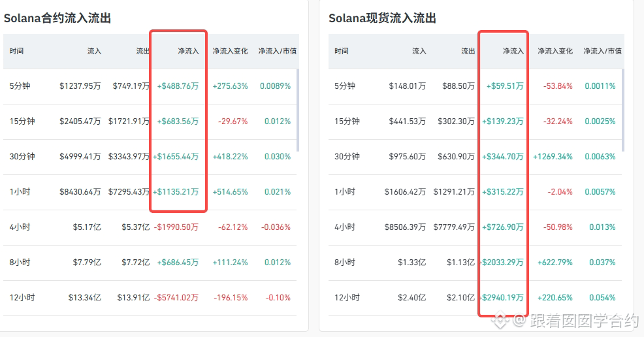Click the $8430.64万 inflow value
Image resolution: width=644 pixels, height=337 pixels.
click(80, 192)
